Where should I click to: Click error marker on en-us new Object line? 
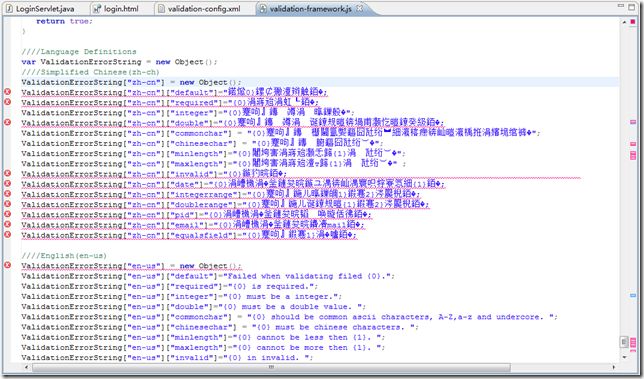7,265
